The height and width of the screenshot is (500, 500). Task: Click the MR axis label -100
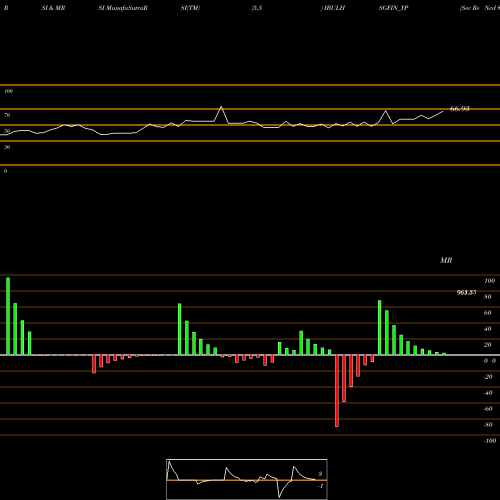[x=490, y=441]
